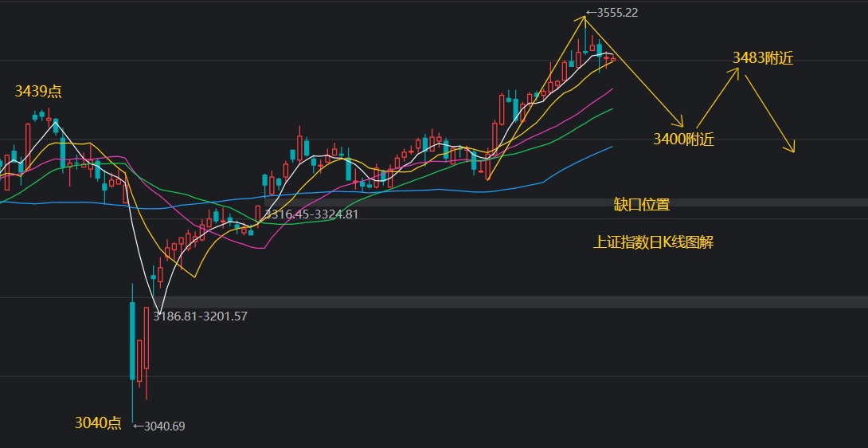Click the 3400附近 target annotation

click(x=684, y=139)
